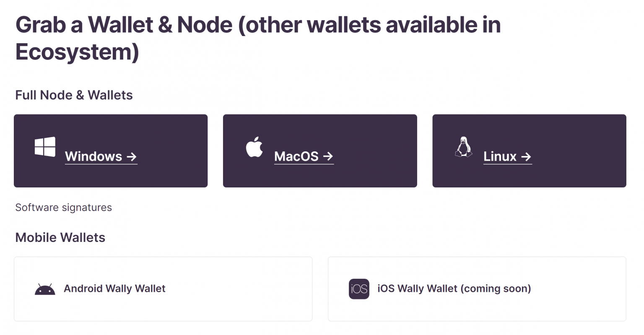Select the Android Wally Wallet card
The width and height of the screenshot is (644, 335).
(163, 289)
